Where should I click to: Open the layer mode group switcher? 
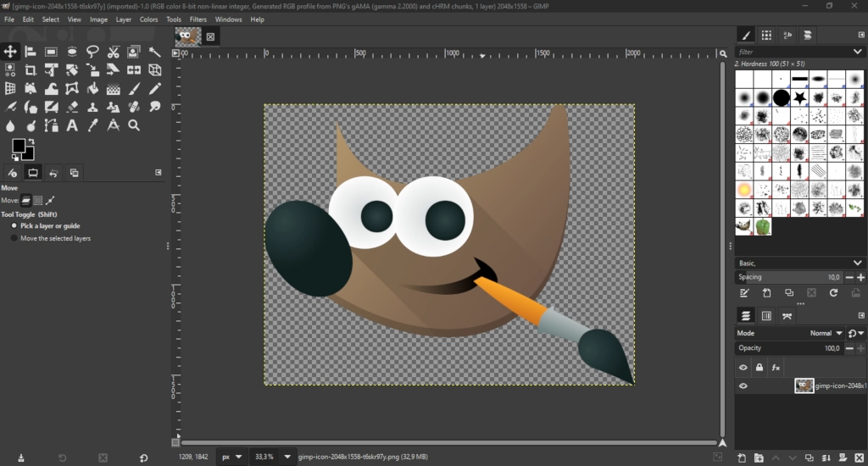(856, 333)
